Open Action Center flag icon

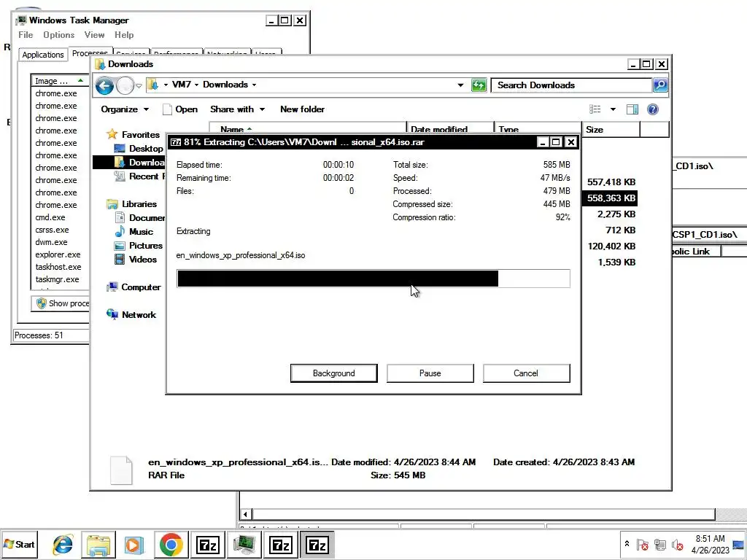pyautogui.click(x=643, y=544)
